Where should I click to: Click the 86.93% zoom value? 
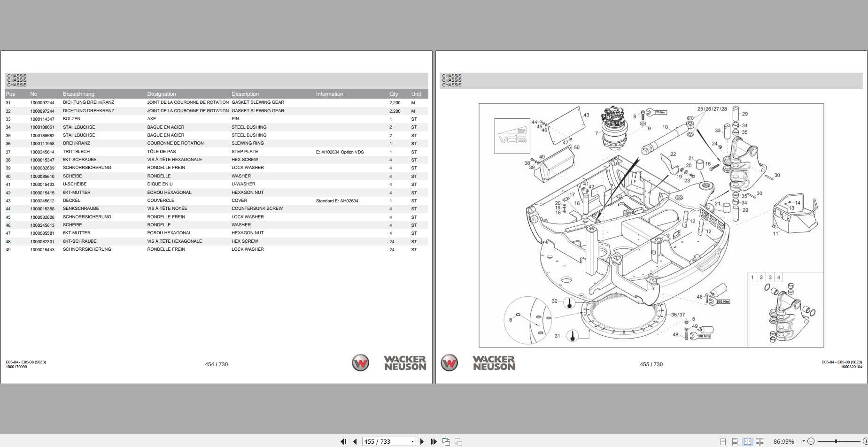(x=784, y=441)
